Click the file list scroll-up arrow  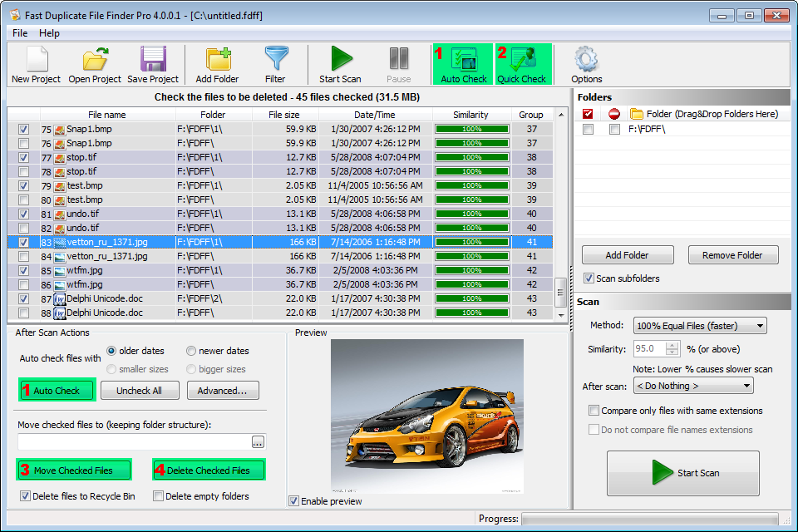561,115
